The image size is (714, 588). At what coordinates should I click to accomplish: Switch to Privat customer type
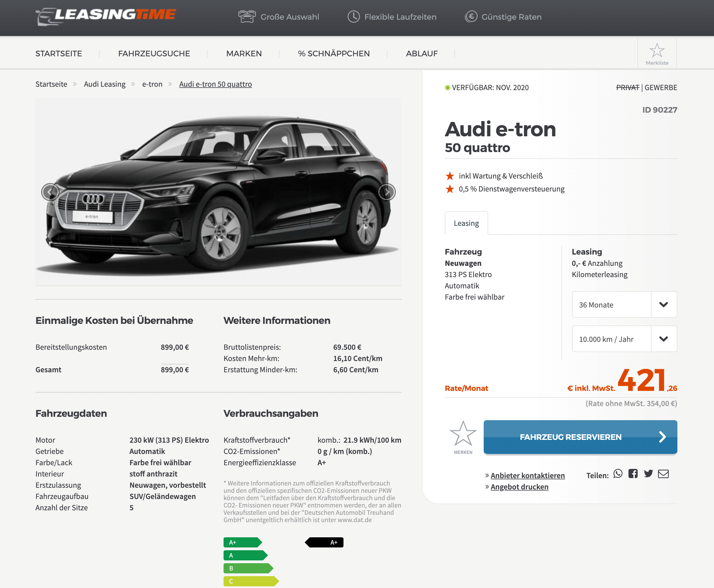tap(627, 87)
